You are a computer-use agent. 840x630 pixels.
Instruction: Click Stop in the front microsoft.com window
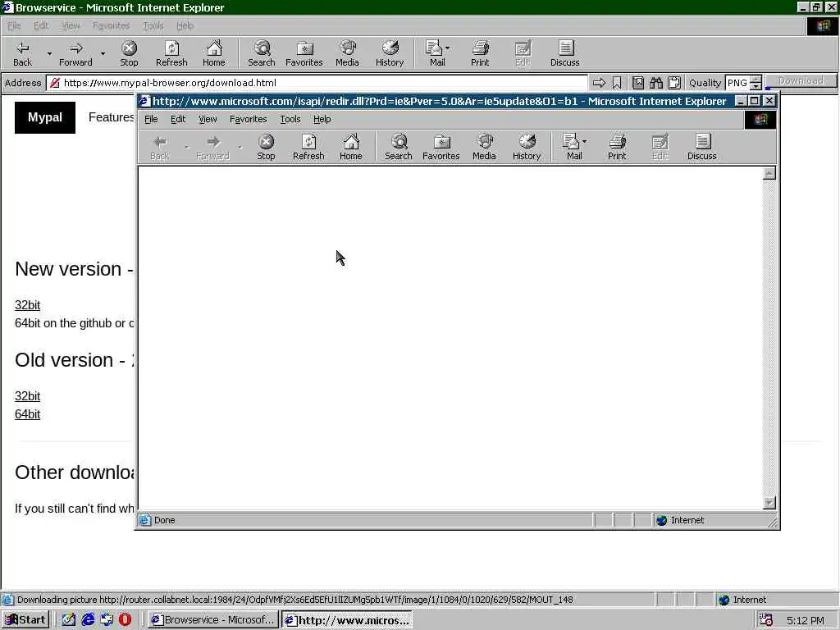click(266, 148)
